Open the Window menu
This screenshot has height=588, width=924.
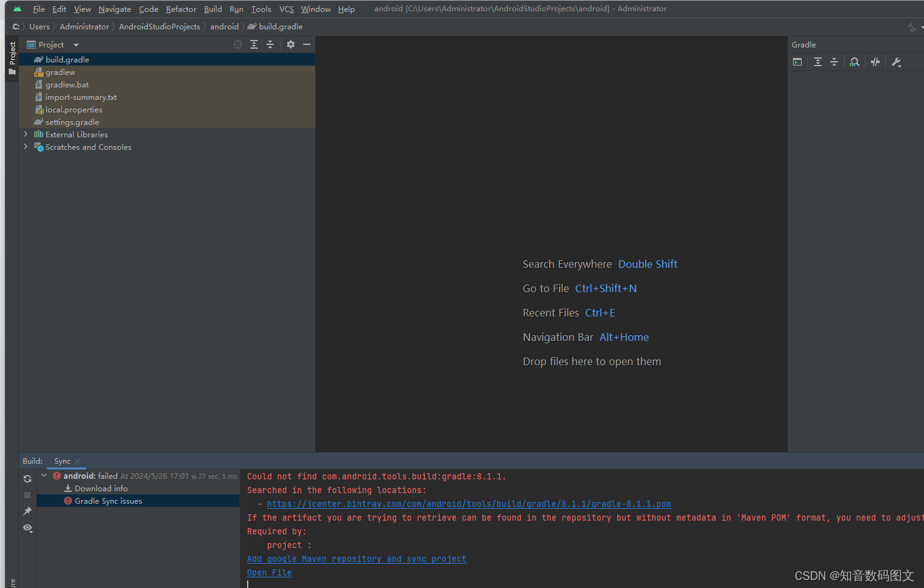(316, 9)
